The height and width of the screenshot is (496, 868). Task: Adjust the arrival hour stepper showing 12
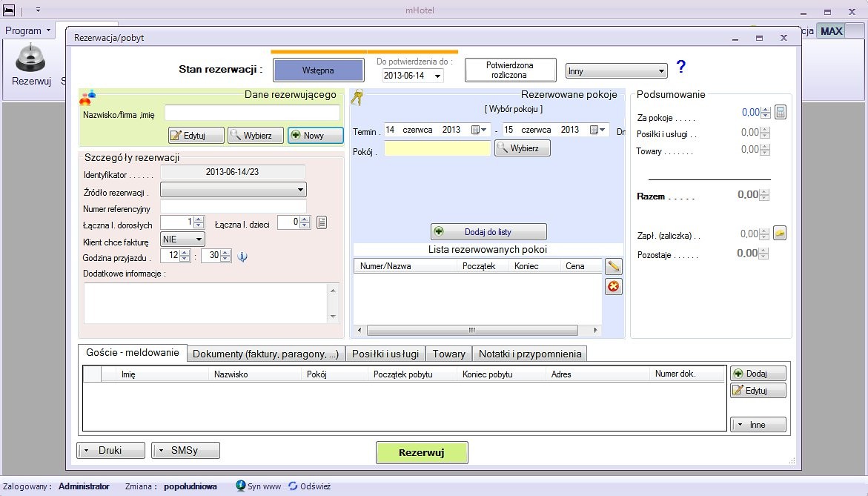pos(185,256)
